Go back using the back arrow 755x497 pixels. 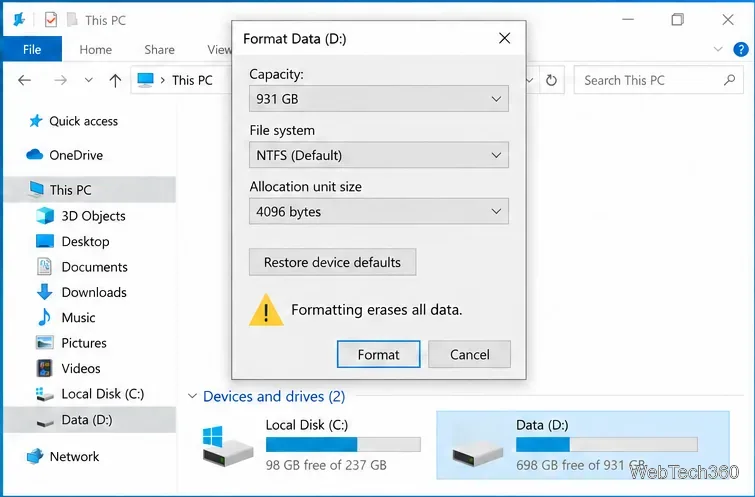25,80
